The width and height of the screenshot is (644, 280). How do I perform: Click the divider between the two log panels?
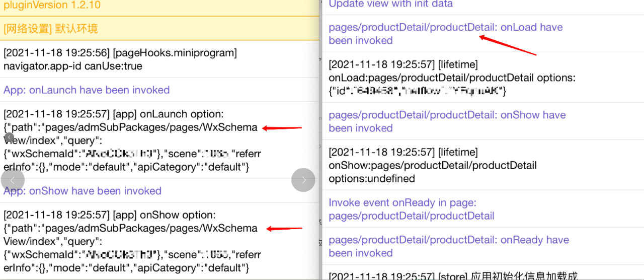[320, 140]
